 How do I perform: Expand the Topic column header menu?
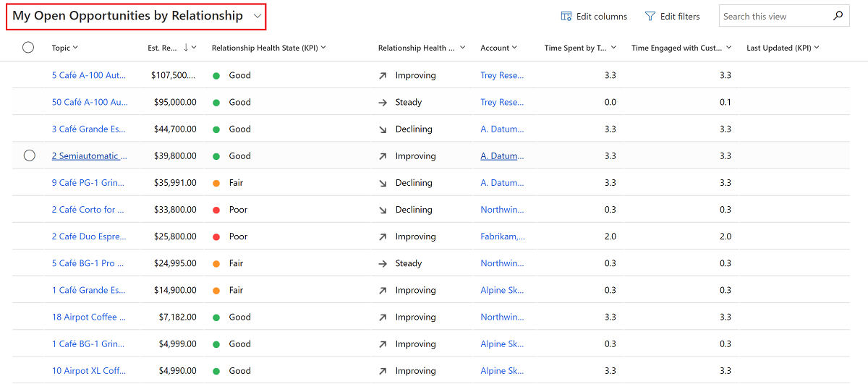coord(75,48)
